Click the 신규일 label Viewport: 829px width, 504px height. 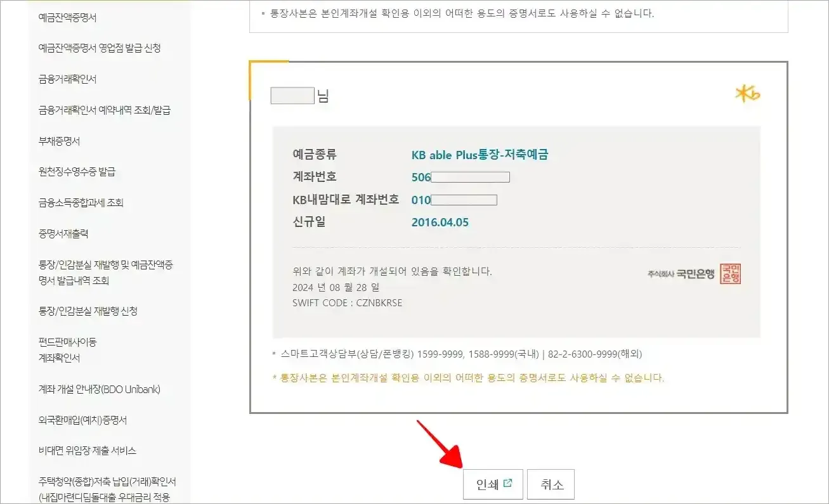click(x=309, y=223)
